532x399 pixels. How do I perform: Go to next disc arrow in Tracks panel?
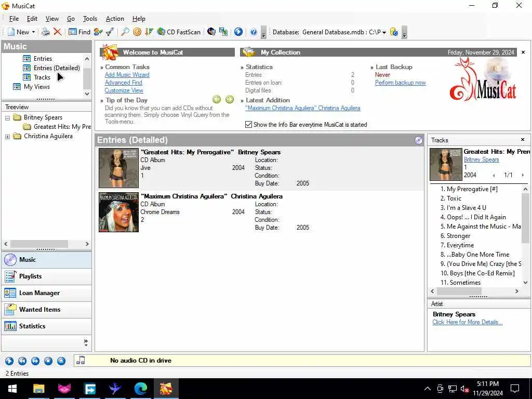pos(523,175)
